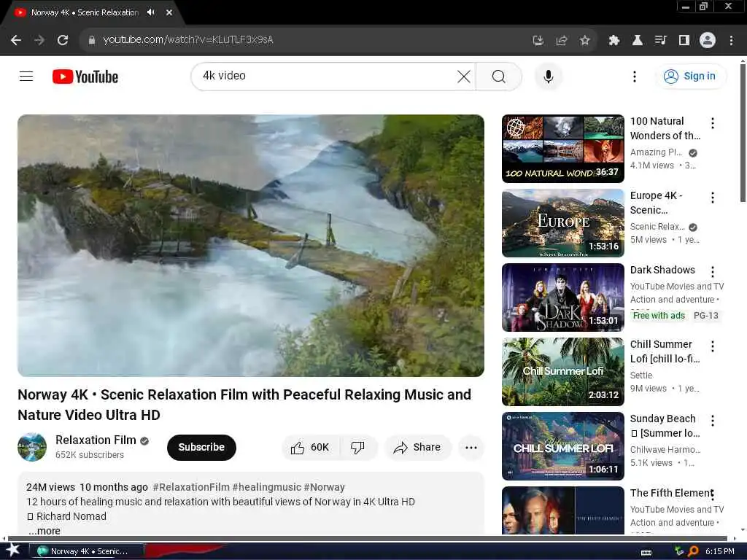
Task: Expand description with ...more
Action: [x=44, y=531]
